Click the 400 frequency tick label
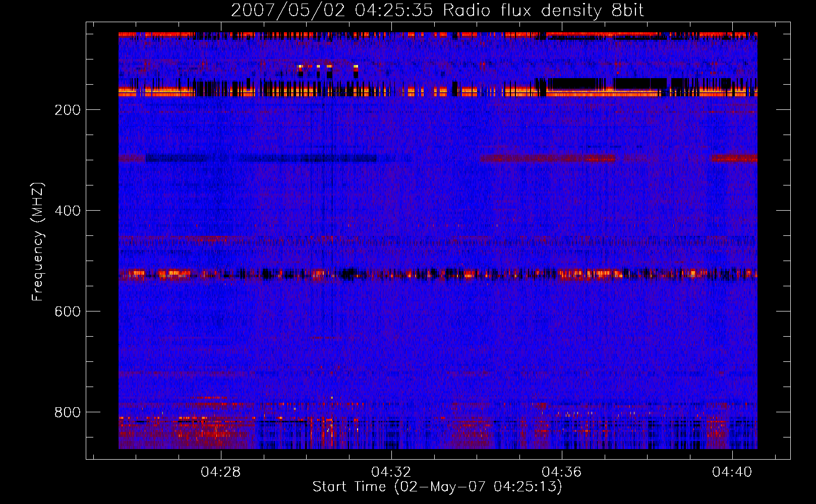The image size is (816, 504). (68, 211)
